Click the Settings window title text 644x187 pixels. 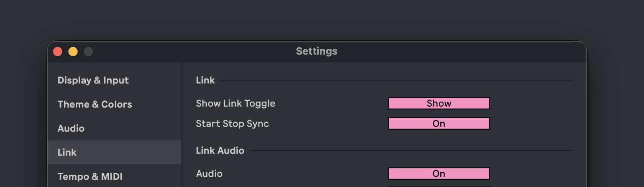(317, 51)
